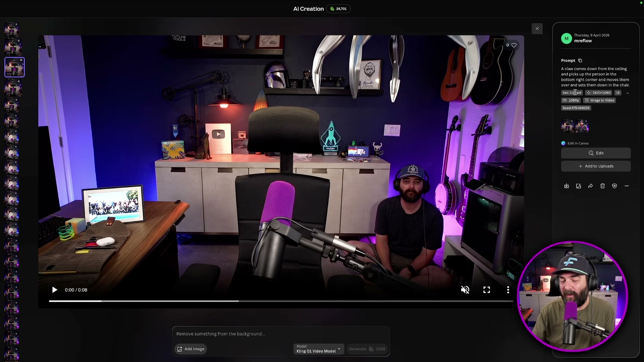Open the three-dot more options menu
The width and height of the screenshot is (644, 362).
[627, 186]
